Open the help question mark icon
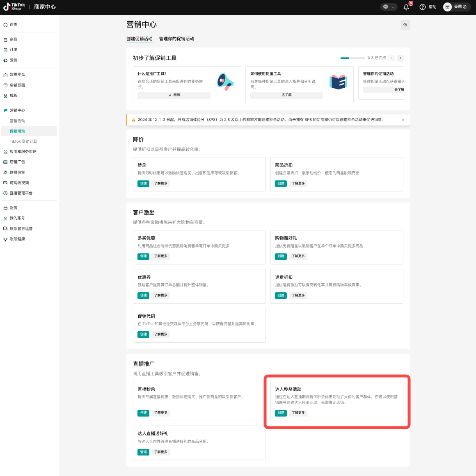The image size is (476, 476). (x=423, y=7)
